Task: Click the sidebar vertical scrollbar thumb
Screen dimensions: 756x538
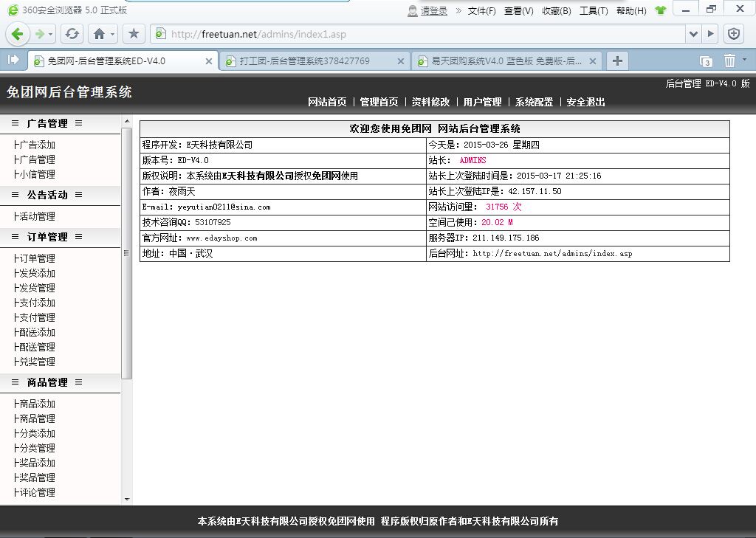Action: click(127, 253)
